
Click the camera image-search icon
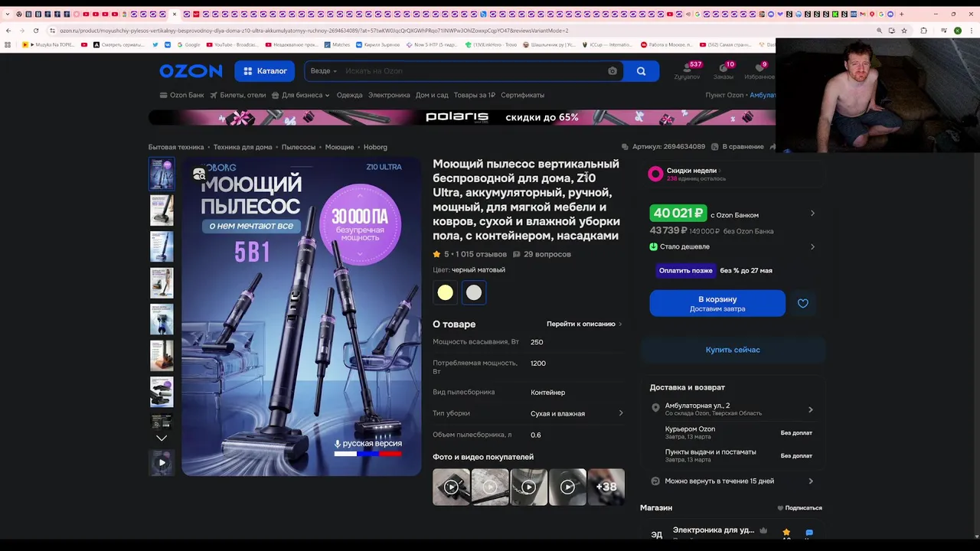(x=612, y=71)
